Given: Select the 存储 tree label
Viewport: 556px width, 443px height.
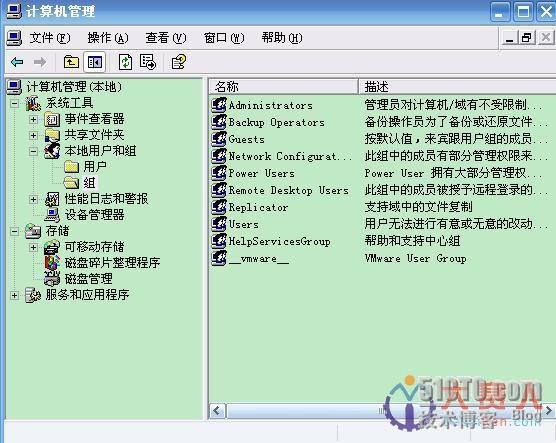Looking at the screenshot, I should click(57, 231).
